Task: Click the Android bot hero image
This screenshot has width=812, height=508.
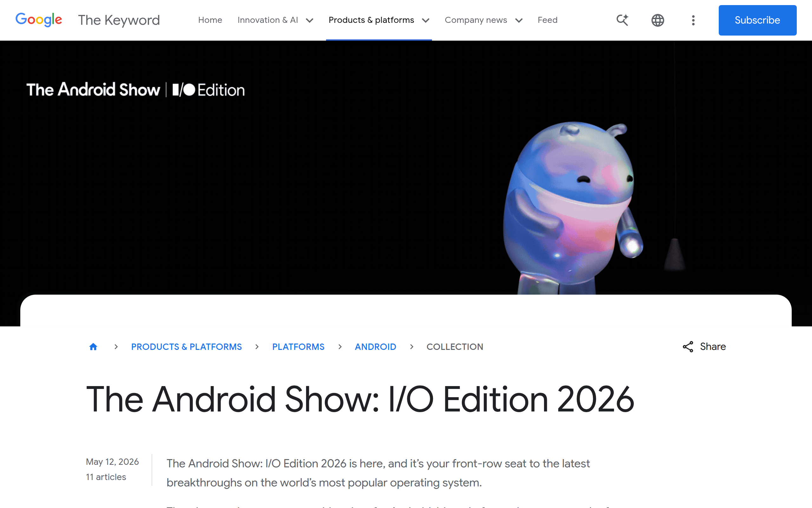Action: pyautogui.click(x=573, y=208)
